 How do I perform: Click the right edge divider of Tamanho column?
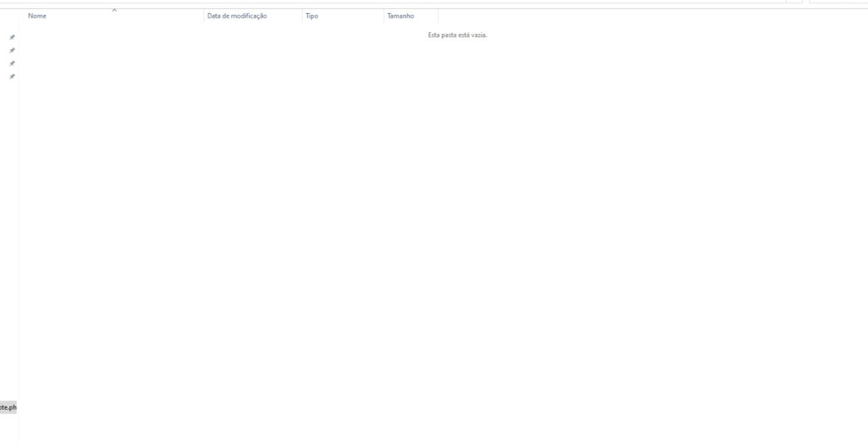click(438, 16)
